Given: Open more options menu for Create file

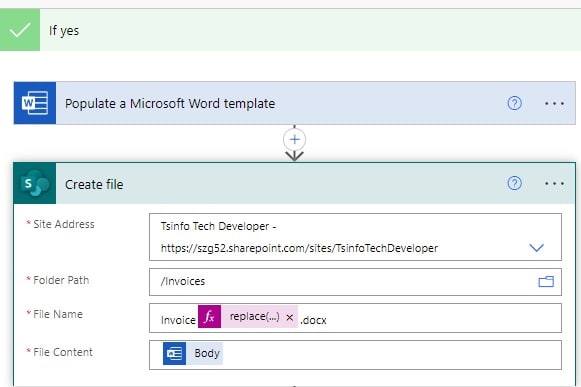Looking at the screenshot, I should click(554, 183).
